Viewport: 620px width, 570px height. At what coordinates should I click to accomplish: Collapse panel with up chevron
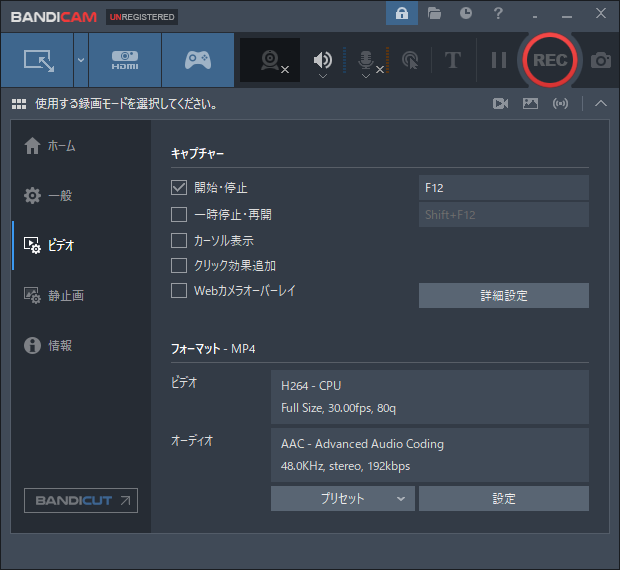coord(601,104)
